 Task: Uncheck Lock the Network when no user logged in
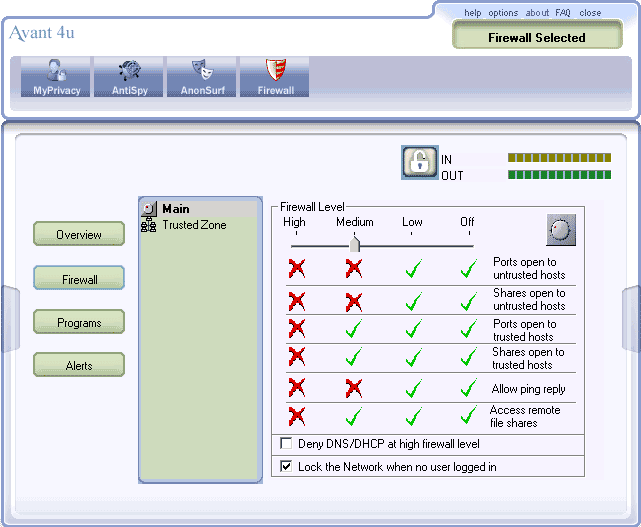coord(286,466)
